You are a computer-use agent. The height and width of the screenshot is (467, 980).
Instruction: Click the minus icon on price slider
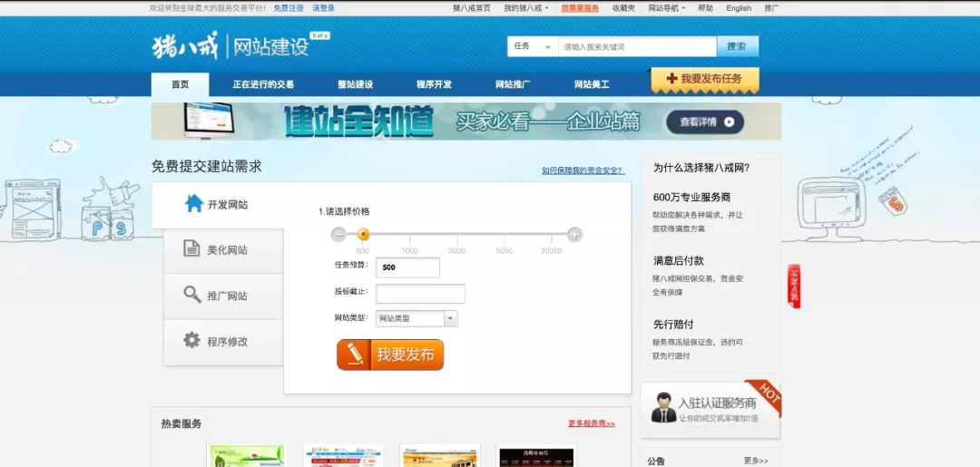[x=338, y=235]
